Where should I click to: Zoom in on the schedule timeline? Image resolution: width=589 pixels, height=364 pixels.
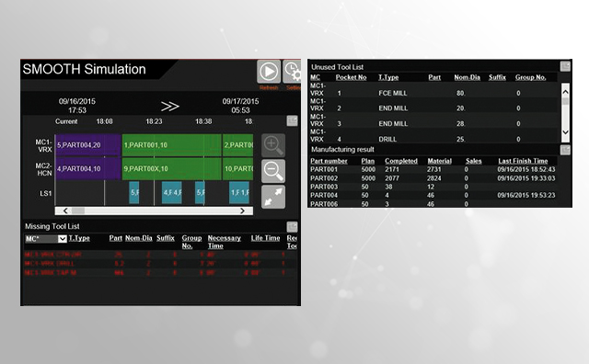pos(273,145)
